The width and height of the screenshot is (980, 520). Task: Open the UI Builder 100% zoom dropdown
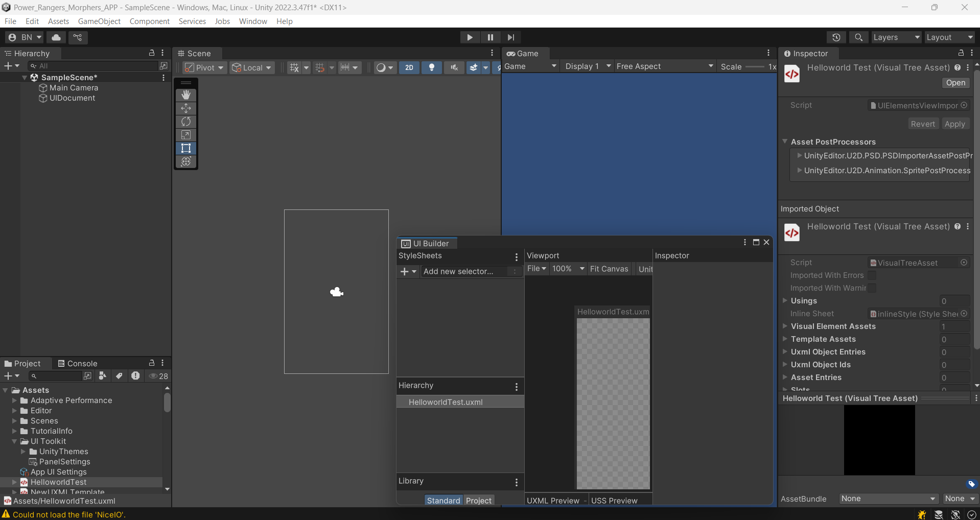[568, 269]
